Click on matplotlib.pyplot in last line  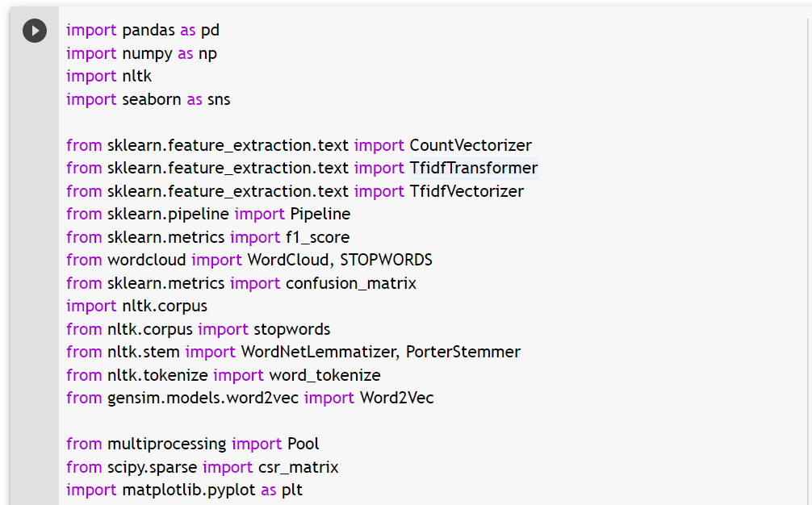[x=189, y=490]
